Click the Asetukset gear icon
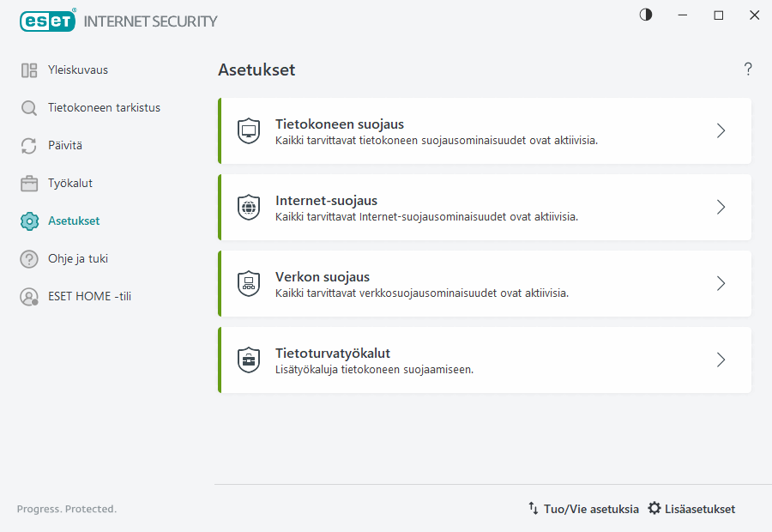This screenshot has height=532, width=772. click(29, 221)
